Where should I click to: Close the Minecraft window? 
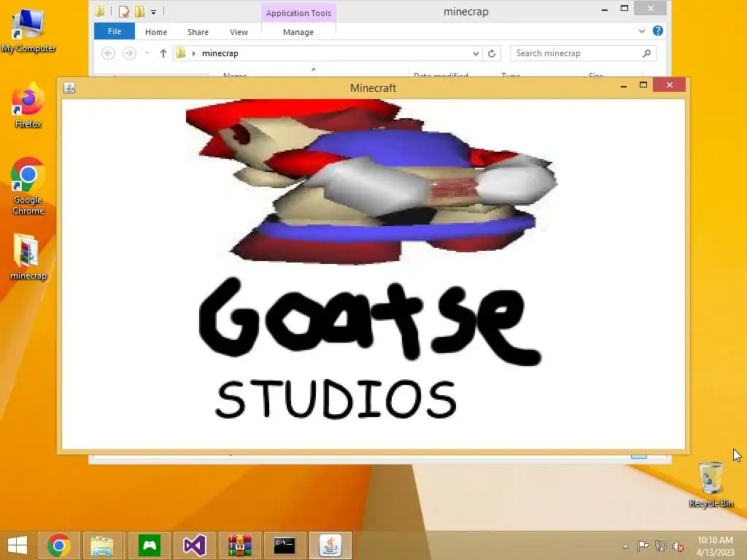(x=670, y=85)
